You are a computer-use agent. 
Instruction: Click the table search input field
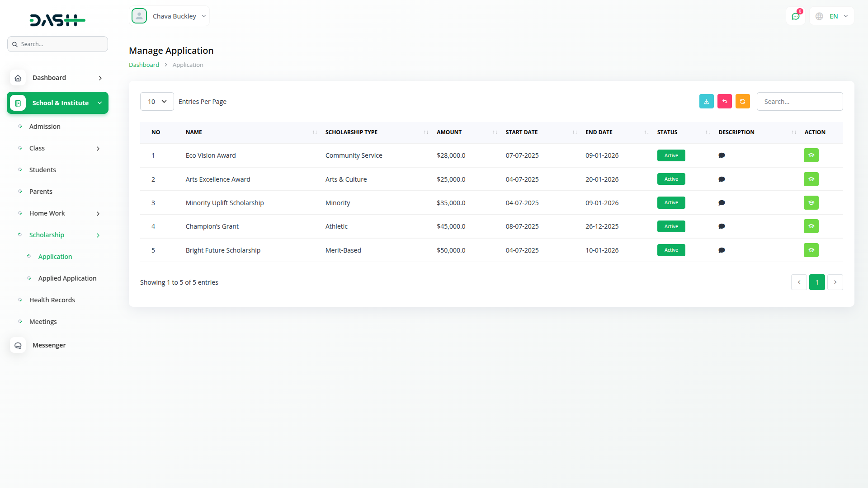click(x=799, y=102)
